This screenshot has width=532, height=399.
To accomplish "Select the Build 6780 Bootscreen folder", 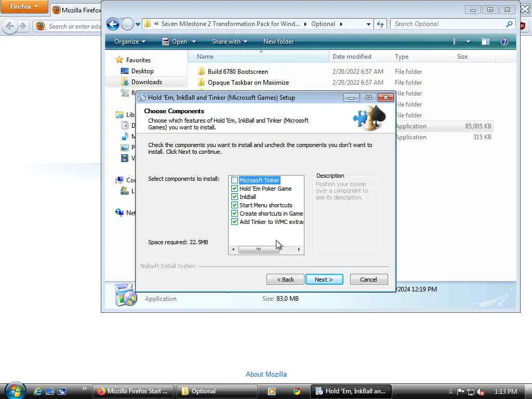I will pyautogui.click(x=238, y=72).
